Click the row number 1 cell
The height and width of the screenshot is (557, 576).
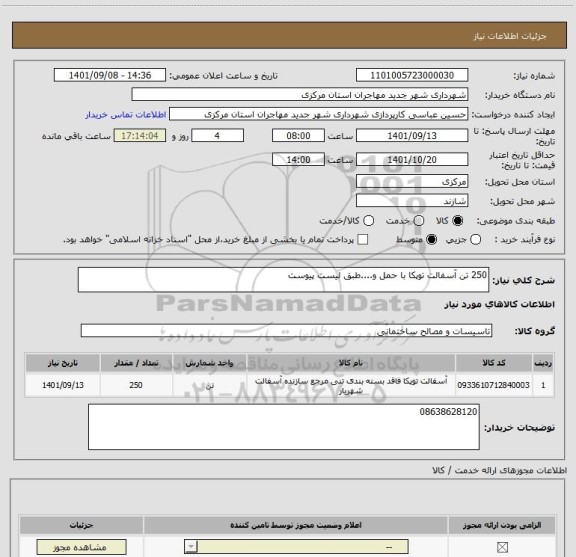pyautogui.click(x=543, y=385)
